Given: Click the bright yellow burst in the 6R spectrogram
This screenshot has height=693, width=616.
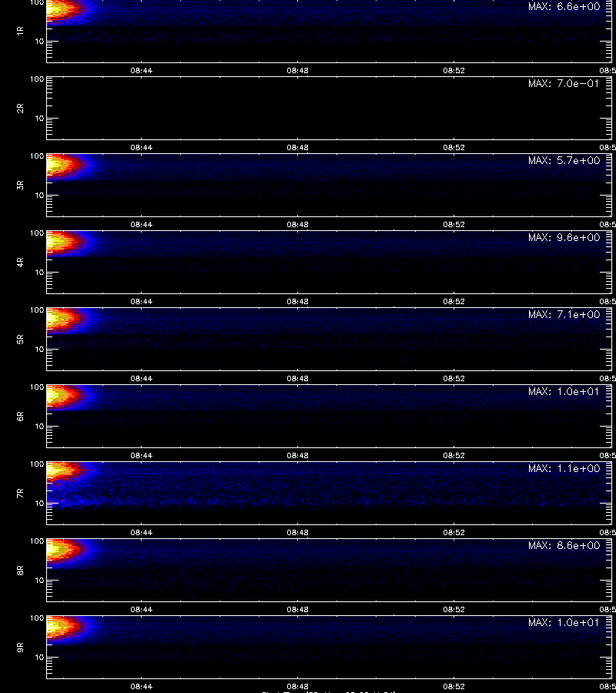Looking at the screenshot, I should pos(56,395).
